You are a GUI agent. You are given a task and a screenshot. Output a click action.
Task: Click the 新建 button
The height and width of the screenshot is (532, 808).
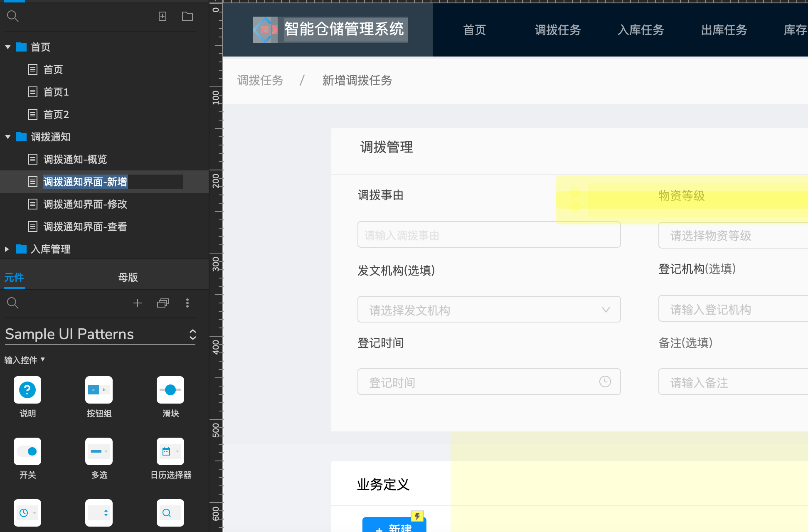394,525
